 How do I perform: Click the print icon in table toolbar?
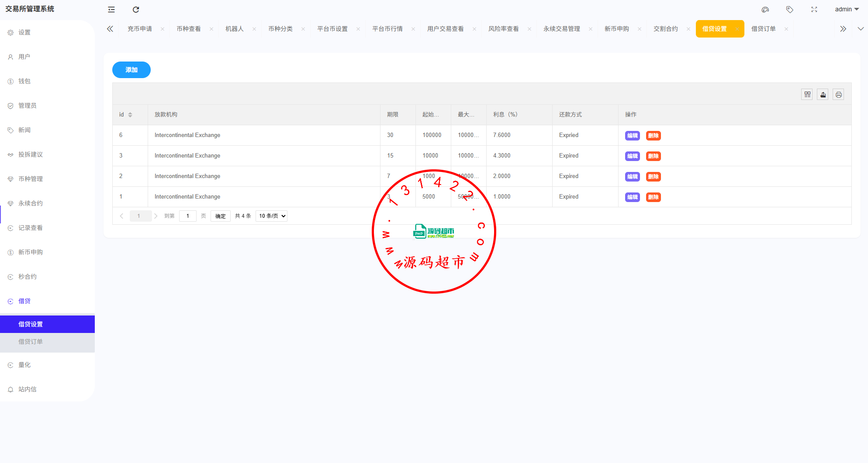(x=838, y=95)
